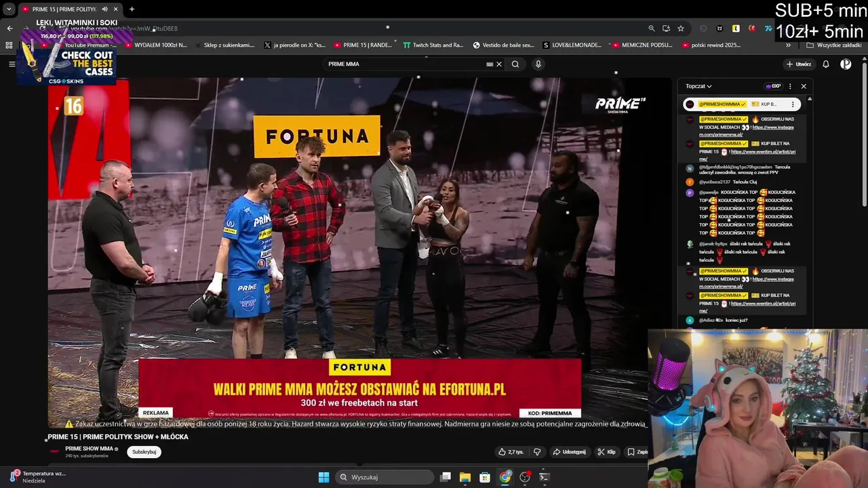Open the chat three-dot options menu
This screenshot has width=868, height=488.
point(790,86)
